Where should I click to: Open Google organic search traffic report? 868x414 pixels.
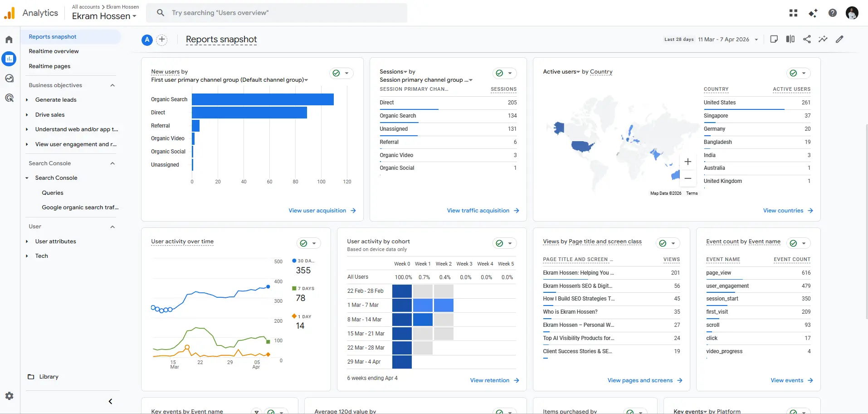click(80, 207)
